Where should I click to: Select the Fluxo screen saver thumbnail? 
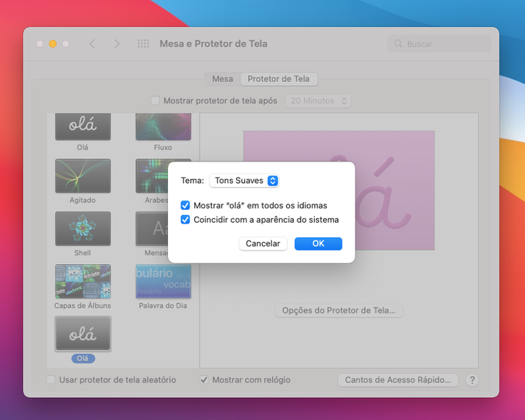[163, 126]
